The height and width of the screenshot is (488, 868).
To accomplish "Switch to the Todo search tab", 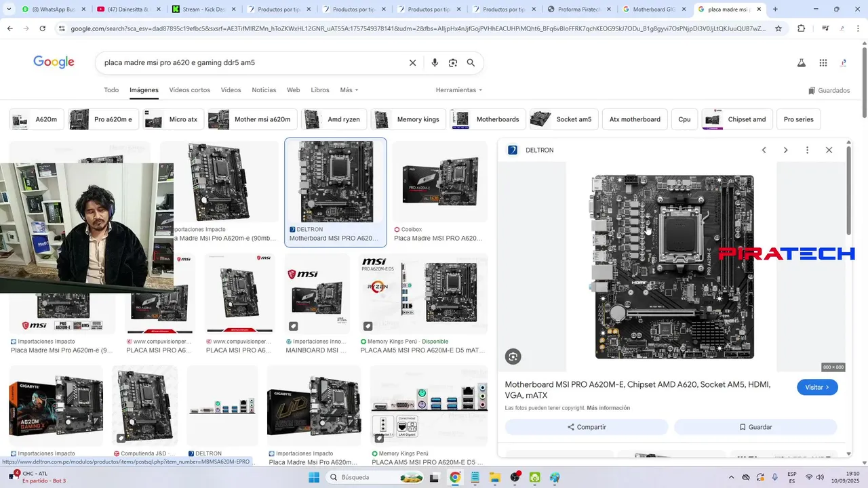I will click(x=111, y=89).
